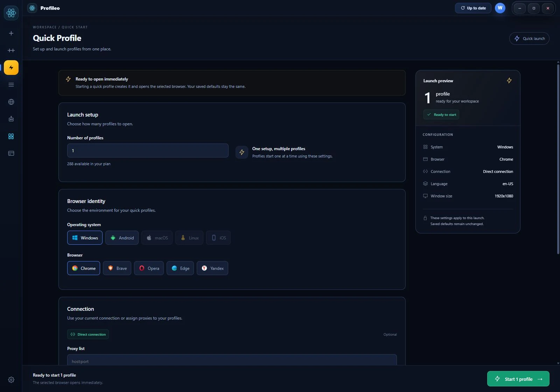Choose Opera browser
The width and height of the screenshot is (560, 392).
(149, 268)
